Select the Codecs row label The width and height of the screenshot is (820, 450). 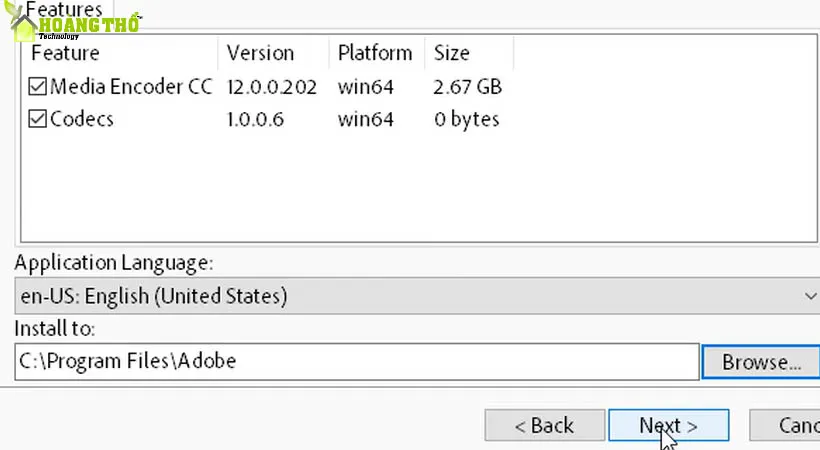click(82, 120)
